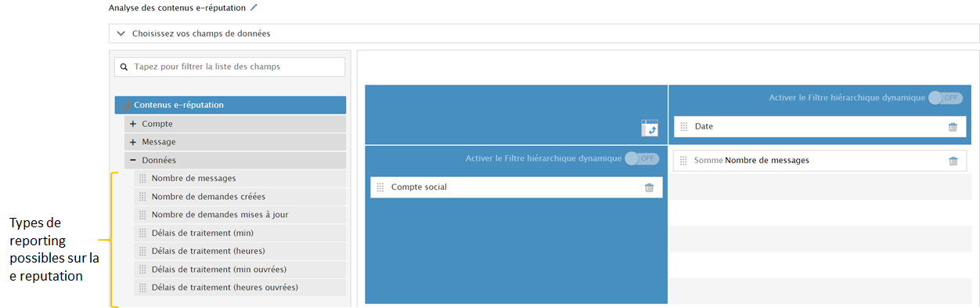
Task: Select Nombre de demandes créées field
Action: [x=240, y=197]
